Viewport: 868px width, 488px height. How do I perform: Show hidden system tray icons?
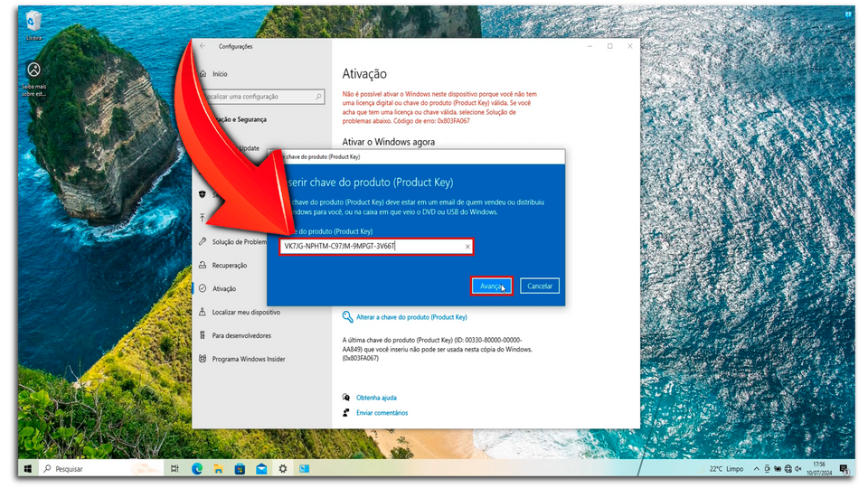pos(756,469)
